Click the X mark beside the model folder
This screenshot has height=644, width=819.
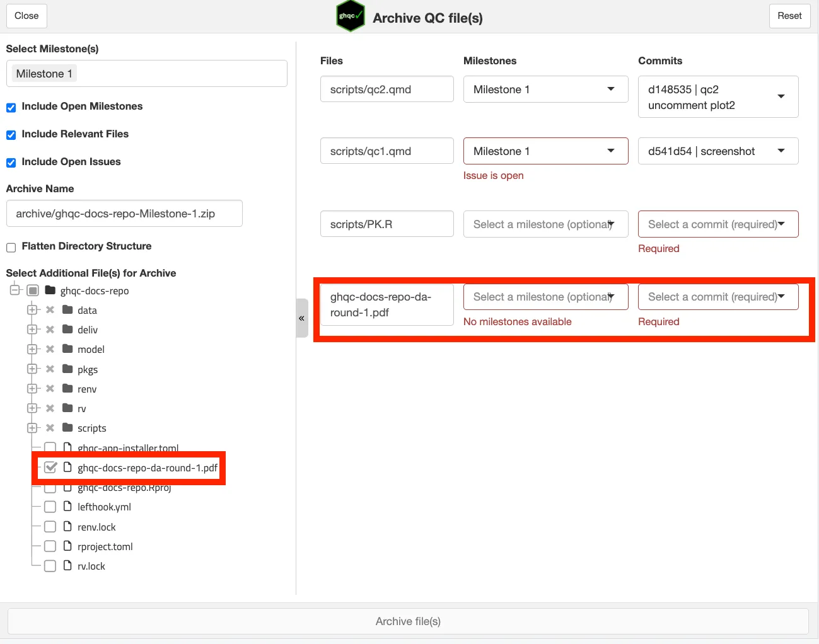pos(50,349)
